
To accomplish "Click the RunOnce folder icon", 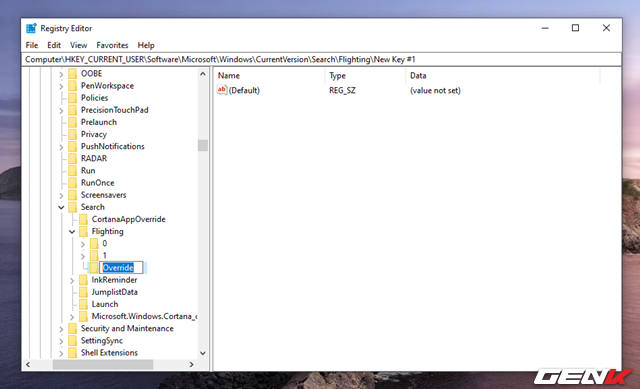I will pyautogui.click(x=73, y=183).
